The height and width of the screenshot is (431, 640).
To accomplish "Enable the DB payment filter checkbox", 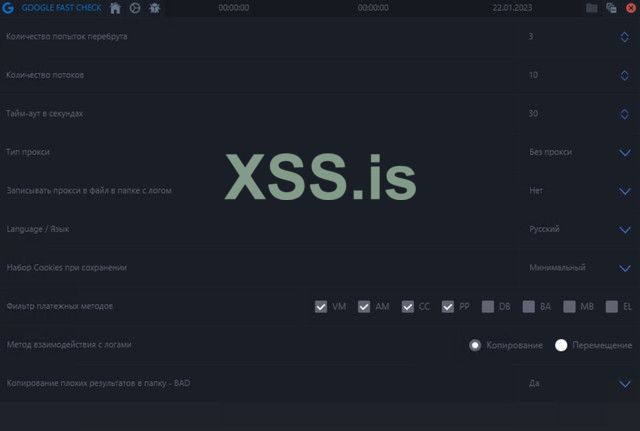I will 488,307.
